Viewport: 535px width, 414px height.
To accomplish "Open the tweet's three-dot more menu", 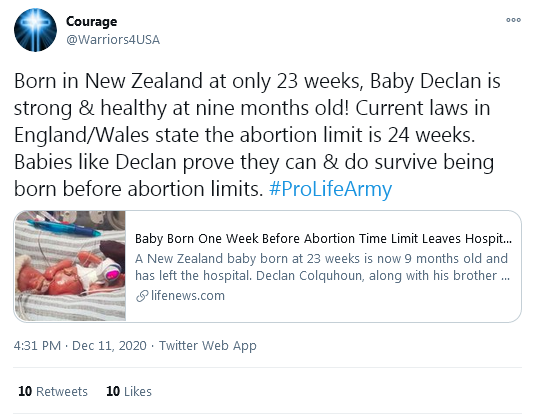I will (513, 20).
